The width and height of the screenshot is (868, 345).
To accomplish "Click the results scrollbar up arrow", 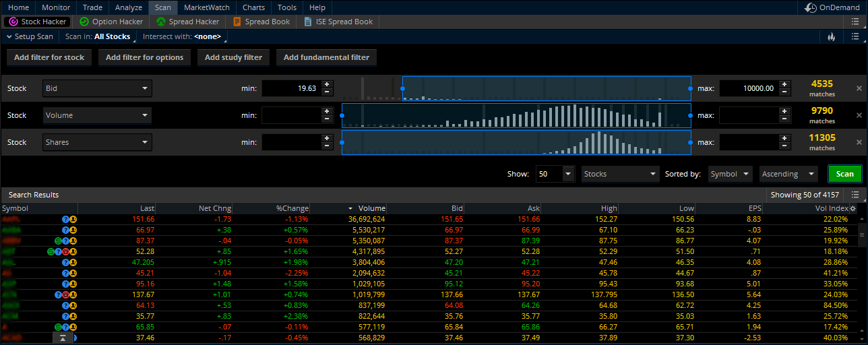I will point(863,219).
